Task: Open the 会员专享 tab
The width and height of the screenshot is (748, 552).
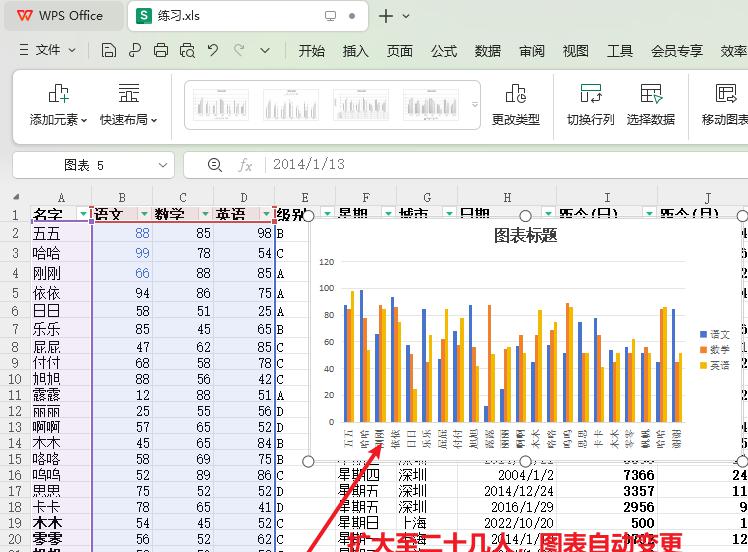Action: pyautogui.click(x=676, y=51)
